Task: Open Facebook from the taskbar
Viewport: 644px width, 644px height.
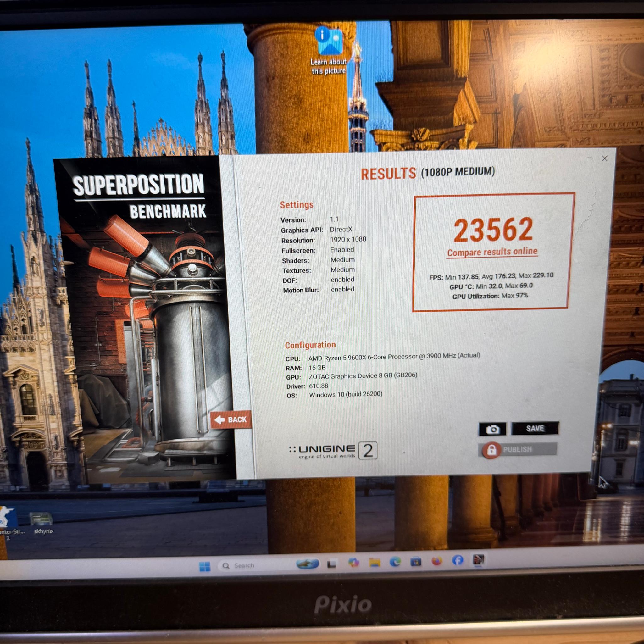Action: click(x=458, y=560)
